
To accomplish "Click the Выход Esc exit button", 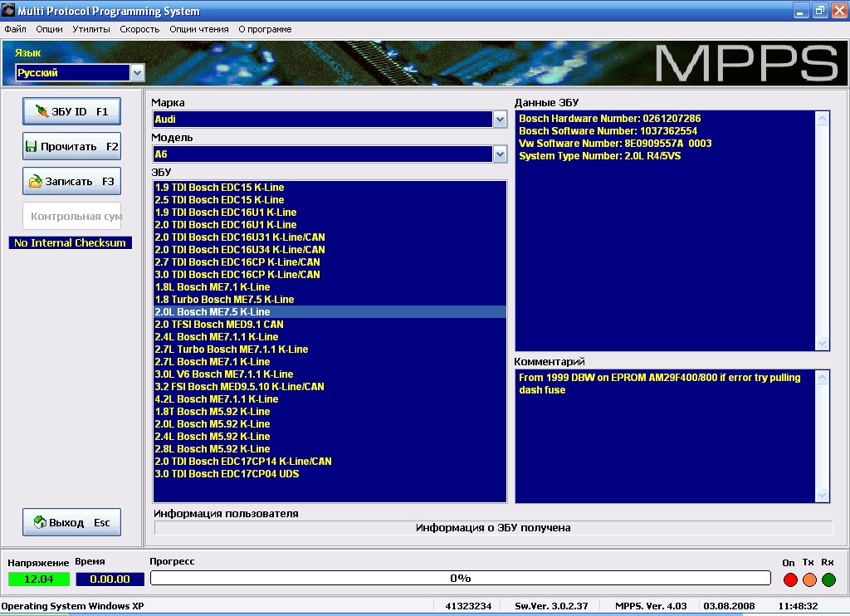I will click(x=71, y=522).
